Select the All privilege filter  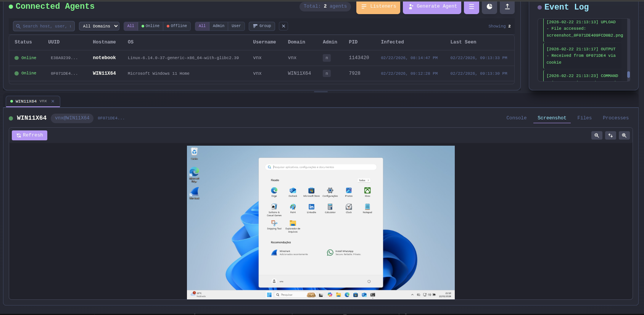[x=202, y=26]
